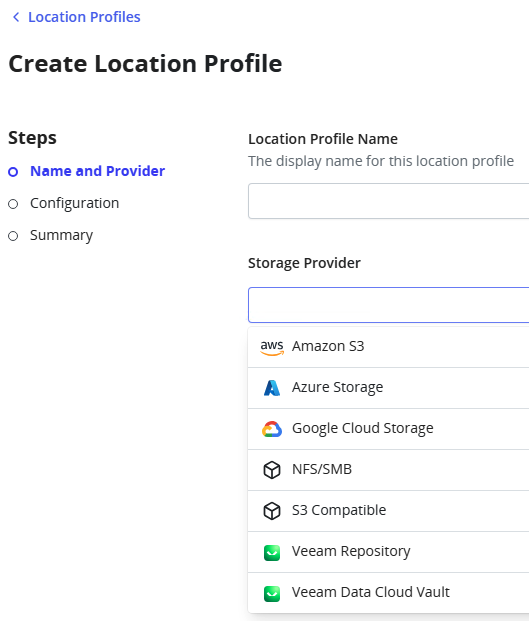
Task: Open the Storage Provider combo box
Action: click(388, 305)
